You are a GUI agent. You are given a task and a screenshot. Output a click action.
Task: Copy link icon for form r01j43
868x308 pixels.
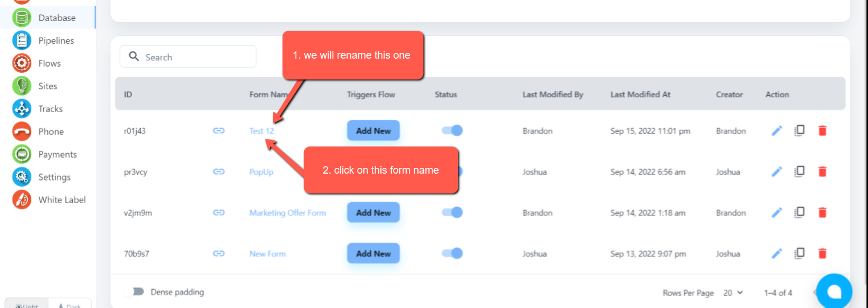[x=219, y=131]
